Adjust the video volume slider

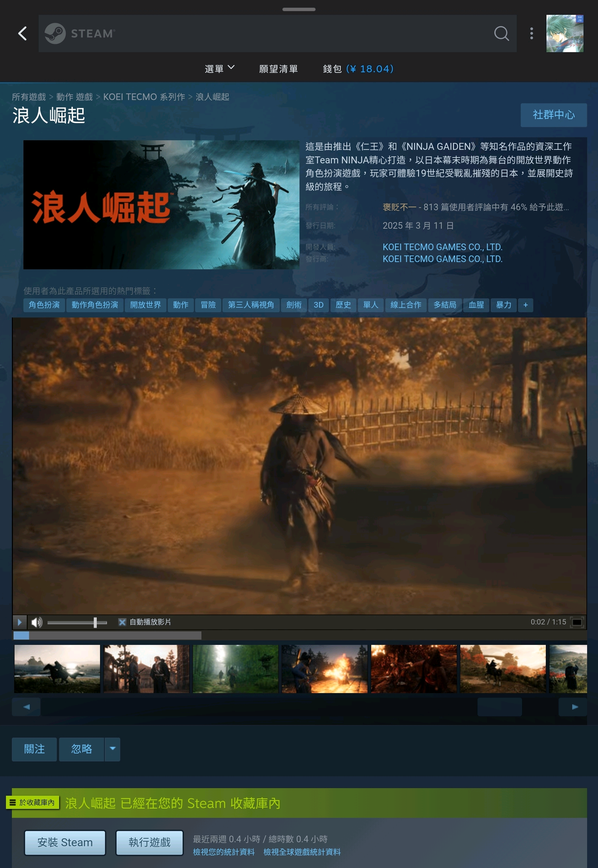click(77, 622)
